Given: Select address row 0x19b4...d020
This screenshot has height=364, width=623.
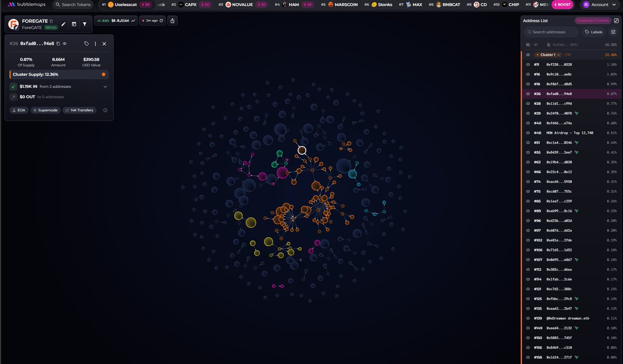Looking at the screenshot, I should 572,162.
